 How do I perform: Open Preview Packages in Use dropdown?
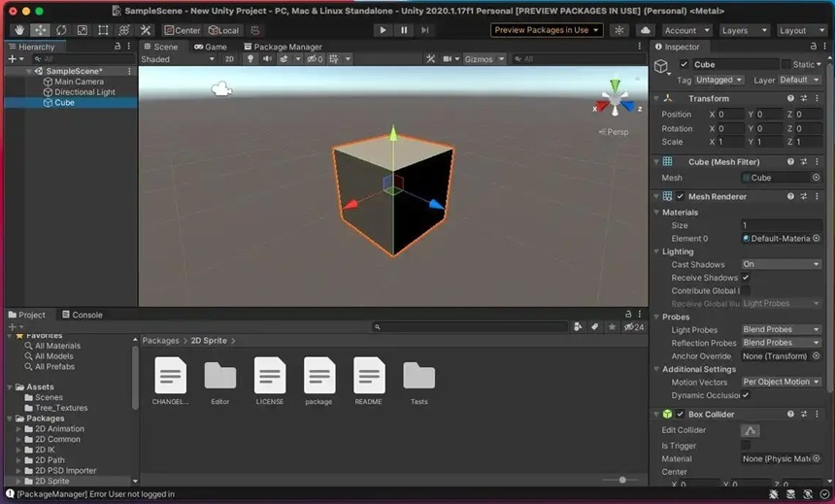[x=547, y=30]
